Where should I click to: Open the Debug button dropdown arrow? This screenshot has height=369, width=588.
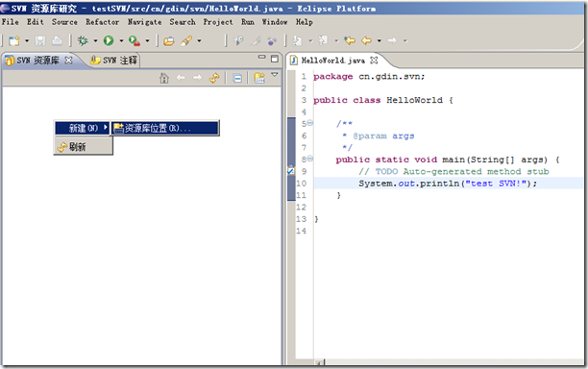[95, 40]
